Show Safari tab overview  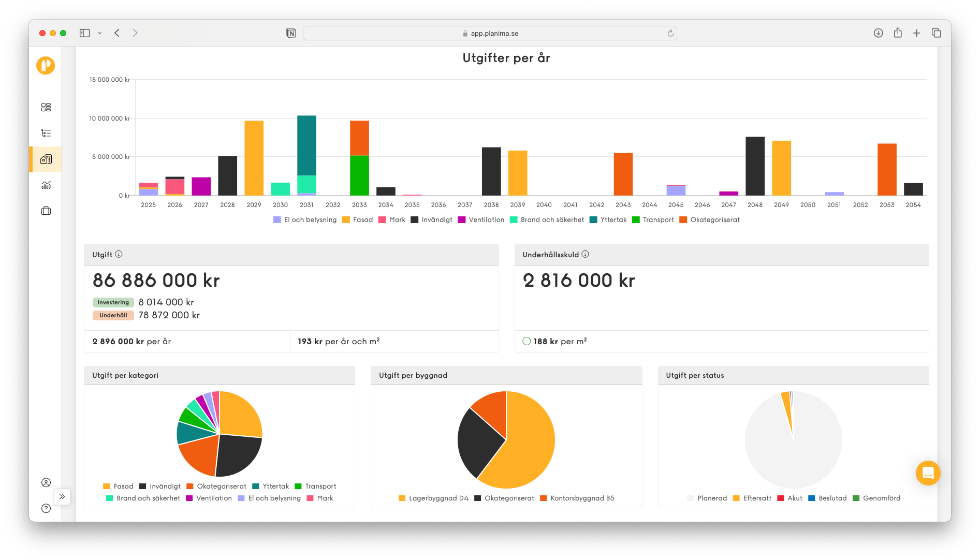[x=936, y=33]
